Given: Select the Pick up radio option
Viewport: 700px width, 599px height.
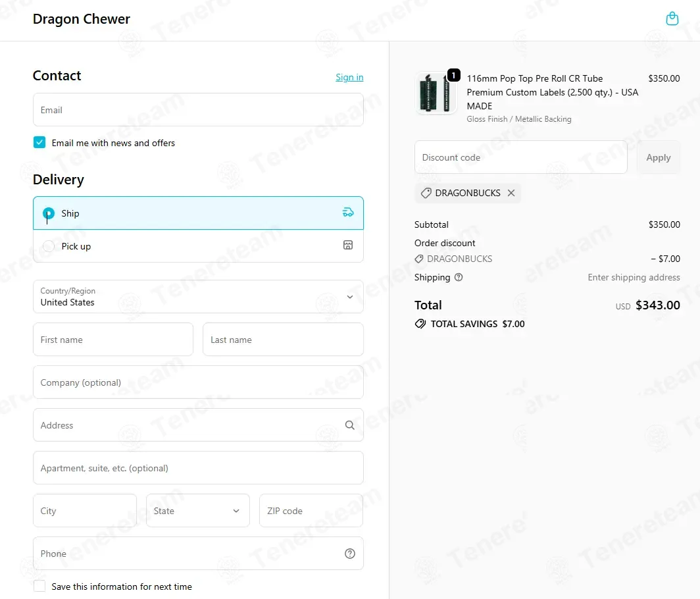Looking at the screenshot, I should pos(49,246).
